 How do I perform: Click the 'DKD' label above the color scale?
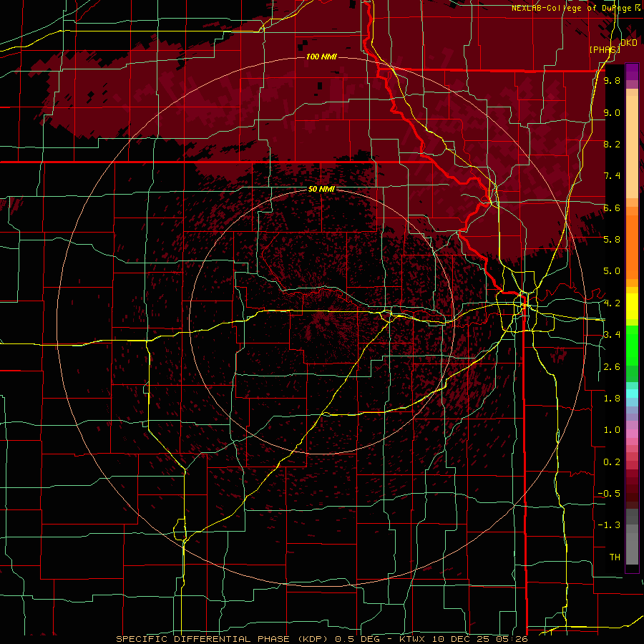(x=629, y=43)
